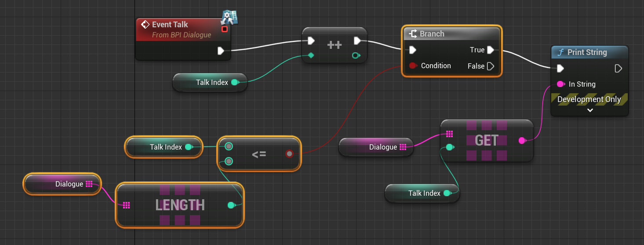Click the <= node second input pin
644x245 pixels.
point(229,161)
